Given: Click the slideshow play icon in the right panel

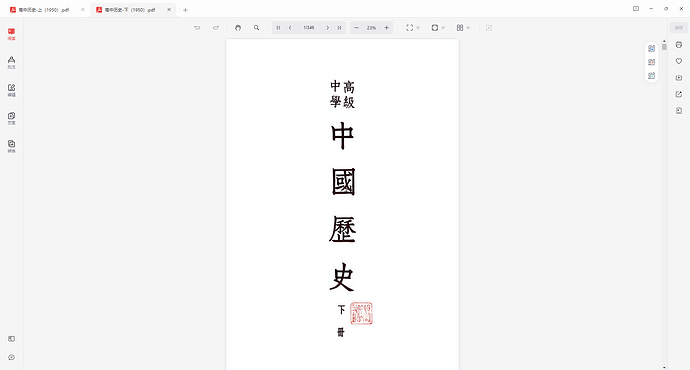Looking at the screenshot, I should click(x=679, y=78).
